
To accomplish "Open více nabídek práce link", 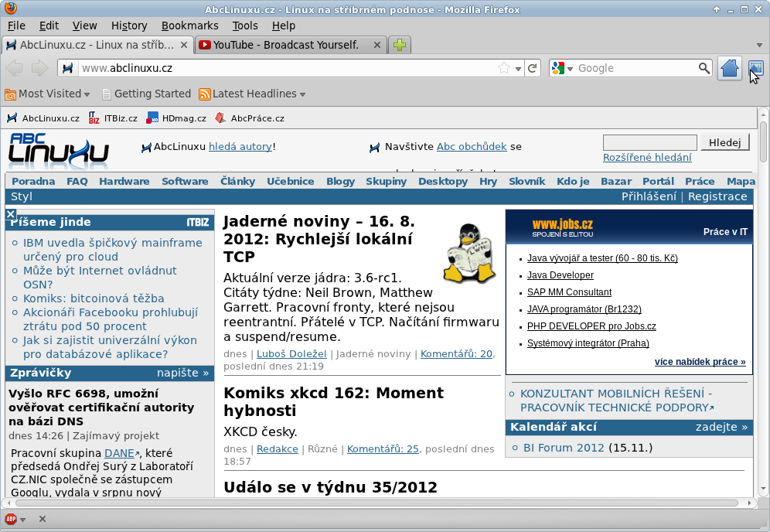I will (x=700, y=362).
